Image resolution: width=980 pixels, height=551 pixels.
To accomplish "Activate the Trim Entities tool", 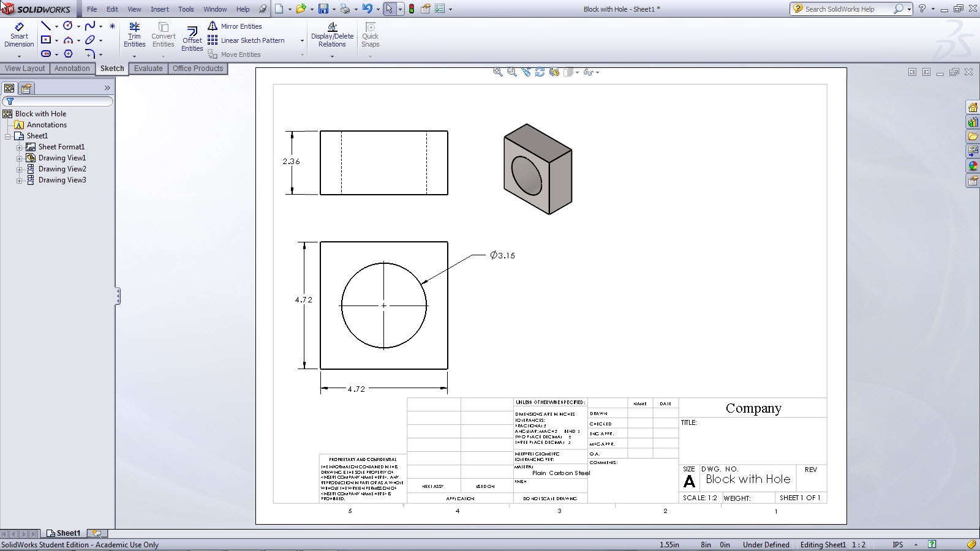I will (134, 34).
